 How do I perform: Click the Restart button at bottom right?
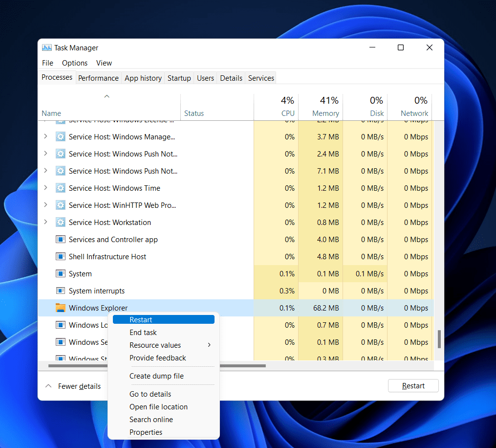(413, 385)
